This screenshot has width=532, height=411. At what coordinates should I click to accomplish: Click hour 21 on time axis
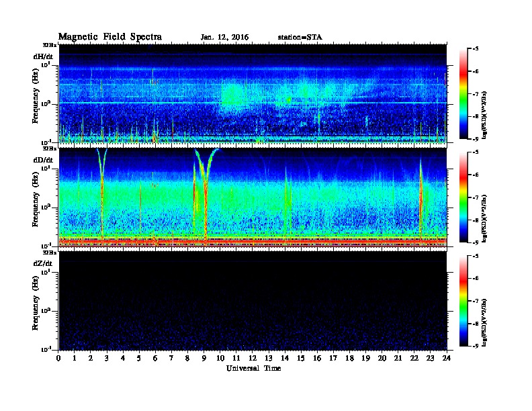(x=398, y=358)
